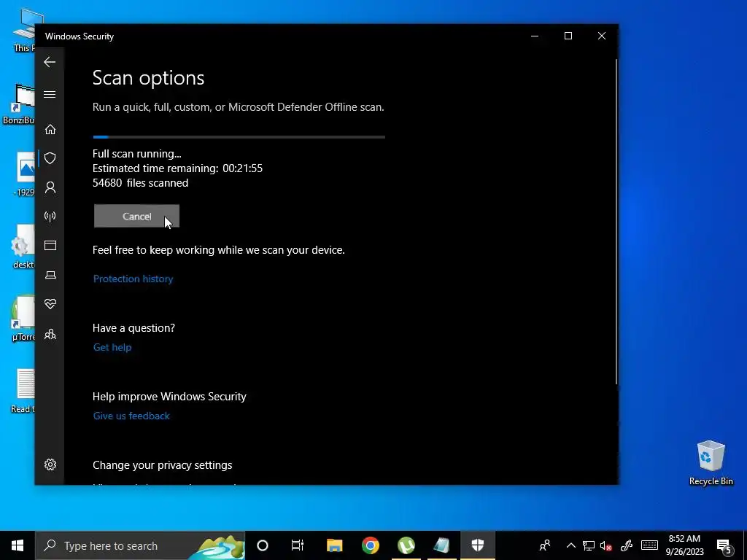Open Device performance & health heart icon
Image resolution: width=747 pixels, height=560 pixels.
click(x=50, y=304)
